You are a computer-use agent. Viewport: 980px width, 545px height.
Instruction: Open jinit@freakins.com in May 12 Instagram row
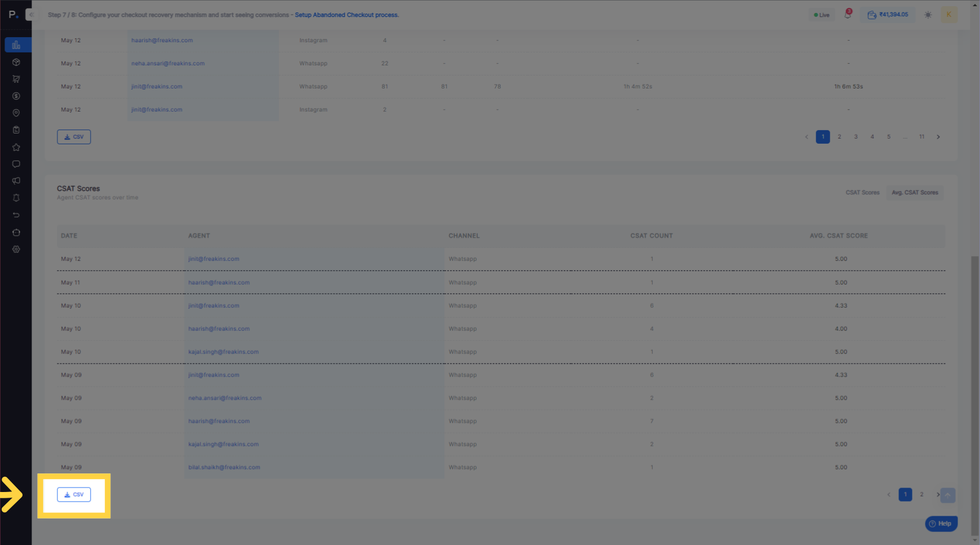(157, 110)
